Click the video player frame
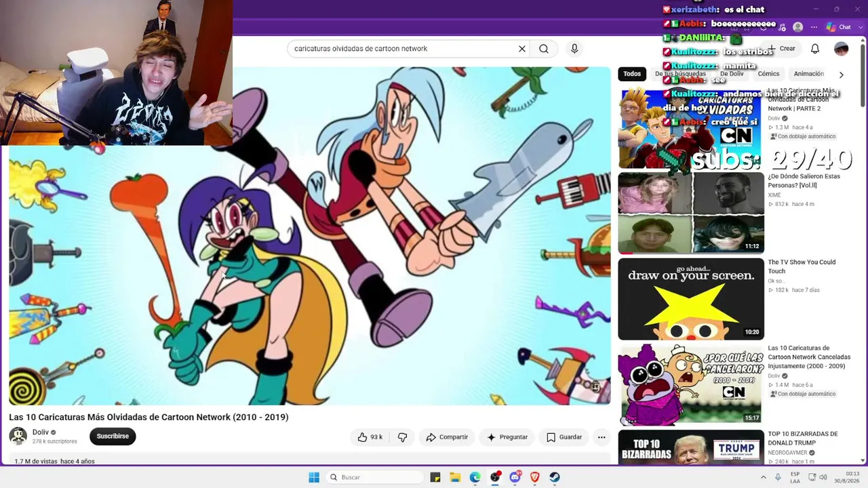The width and height of the screenshot is (868, 488). [309, 236]
